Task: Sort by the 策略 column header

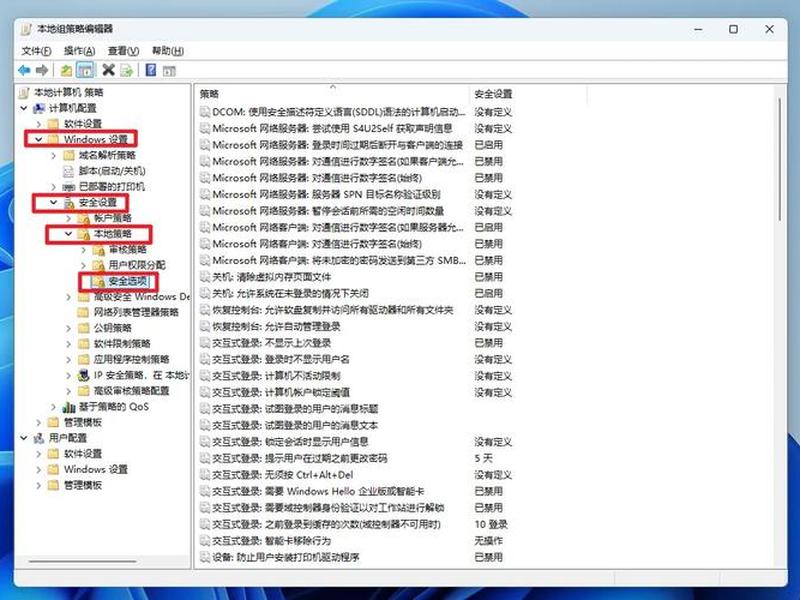Action: pyautogui.click(x=332, y=94)
